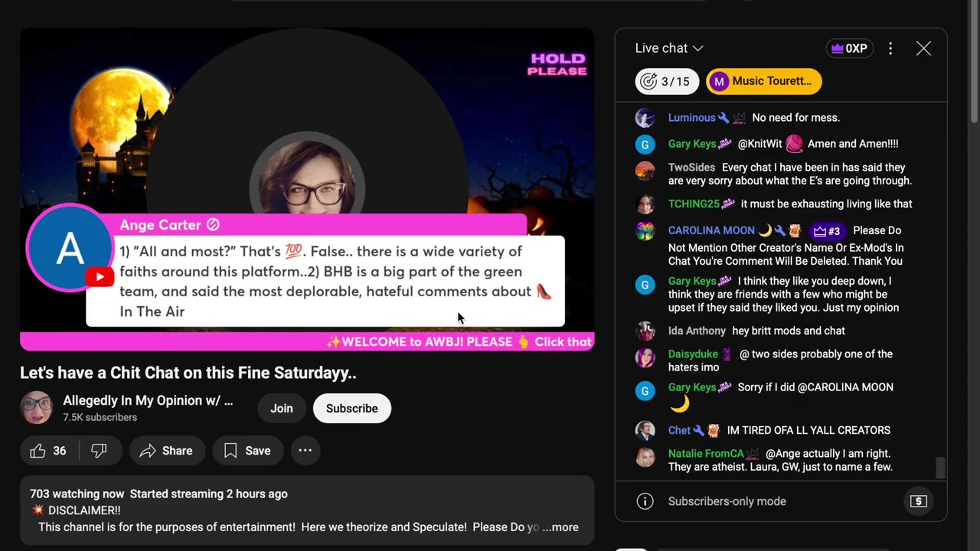
Task: Open the 3/15 viewer goals chip
Action: (x=666, y=81)
